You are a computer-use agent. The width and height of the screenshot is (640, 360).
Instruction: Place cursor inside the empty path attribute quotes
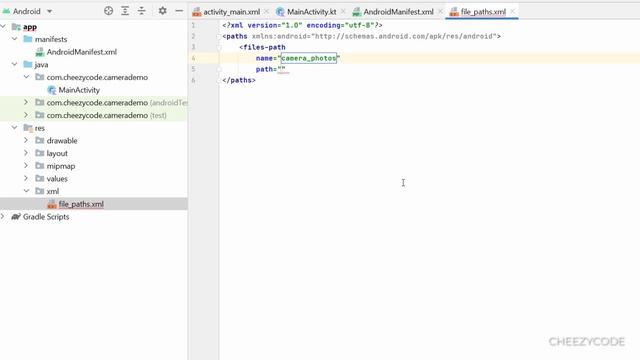(282, 69)
